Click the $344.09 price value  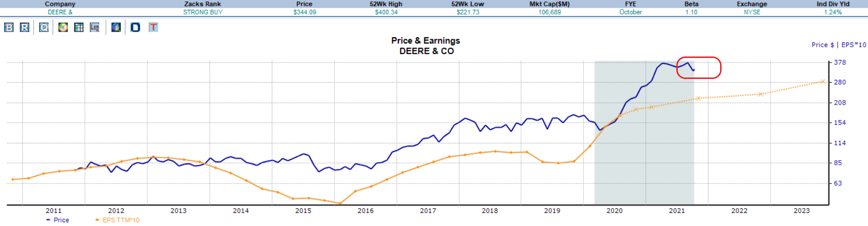click(305, 12)
